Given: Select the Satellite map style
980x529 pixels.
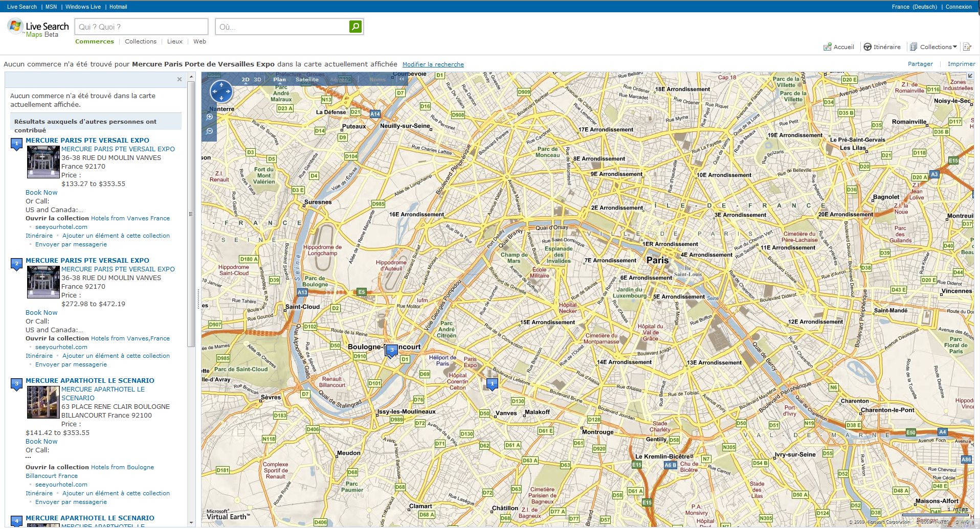Looking at the screenshot, I should click(307, 79).
